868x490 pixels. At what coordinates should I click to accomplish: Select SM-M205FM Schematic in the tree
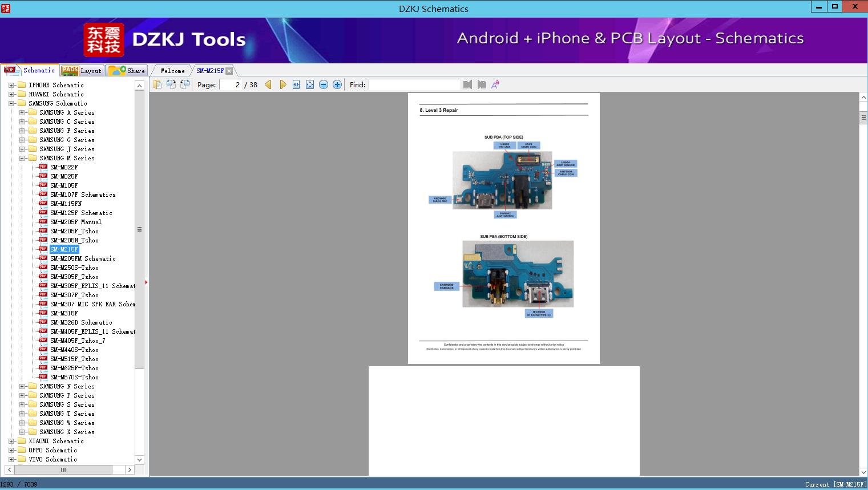point(83,258)
